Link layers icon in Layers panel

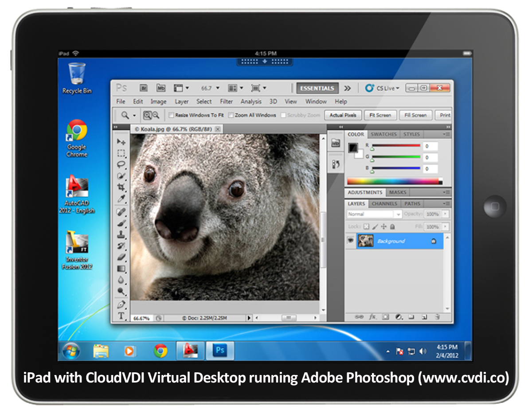pos(360,317)
